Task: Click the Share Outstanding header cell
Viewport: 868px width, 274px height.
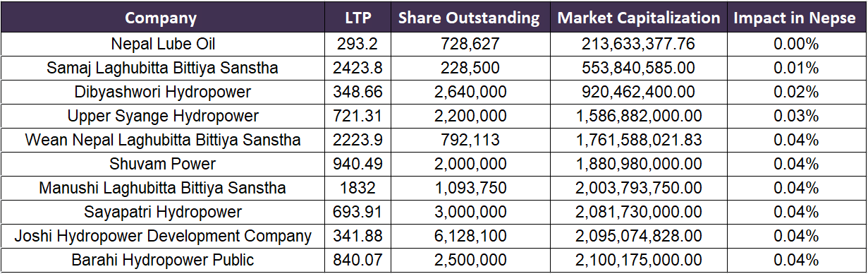Action: click(x=469, y=18)
